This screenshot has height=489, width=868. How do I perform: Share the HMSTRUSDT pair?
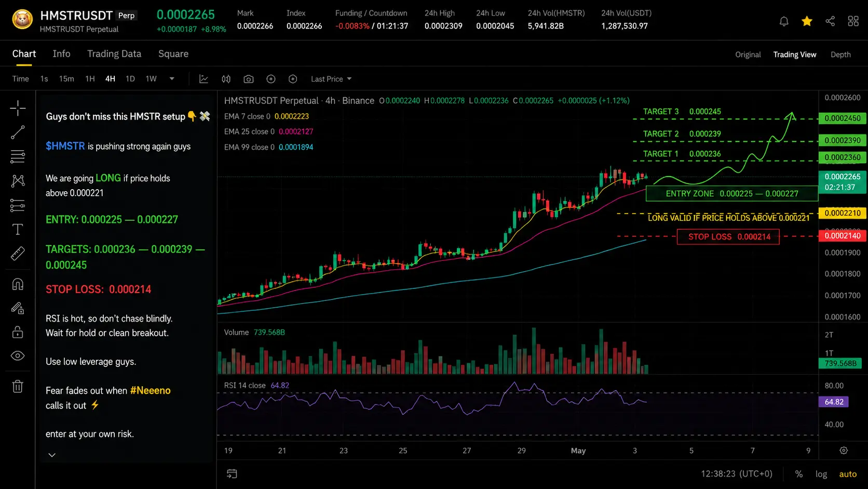pos(830,21)
